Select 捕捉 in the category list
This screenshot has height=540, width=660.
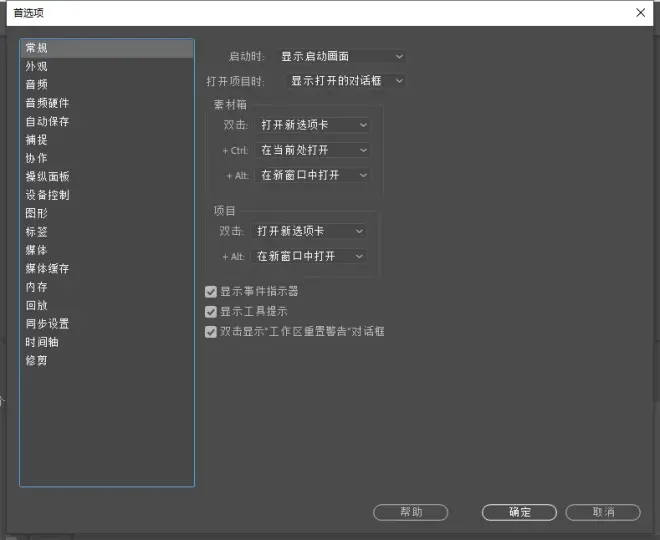click(x=107, y=140)
